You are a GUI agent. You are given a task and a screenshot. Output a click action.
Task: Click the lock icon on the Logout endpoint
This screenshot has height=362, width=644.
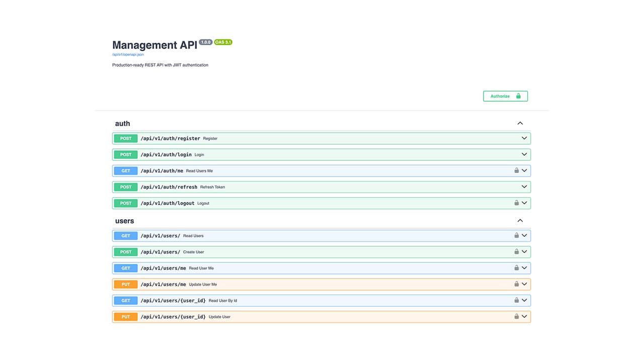tap(516, 203)
